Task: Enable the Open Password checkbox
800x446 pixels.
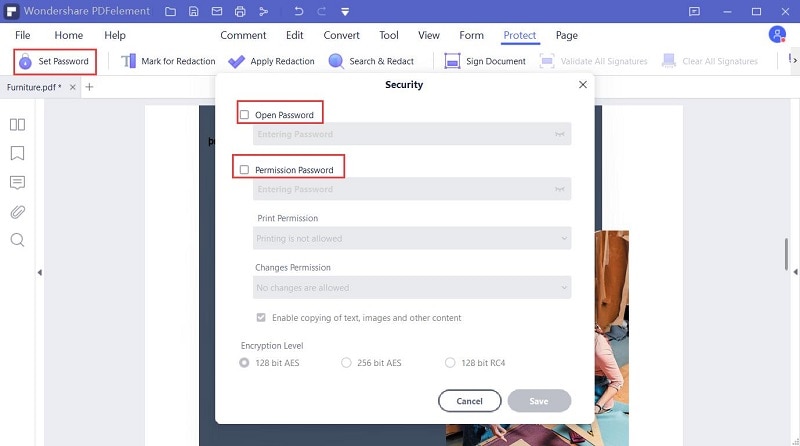Action: 245,115
